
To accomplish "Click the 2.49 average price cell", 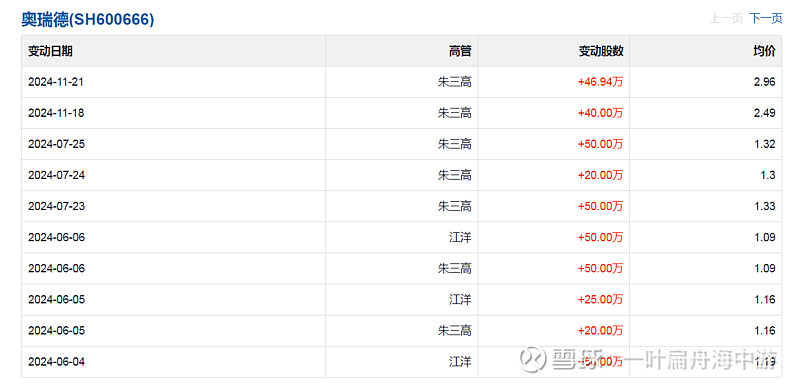I will pos(765,113).
